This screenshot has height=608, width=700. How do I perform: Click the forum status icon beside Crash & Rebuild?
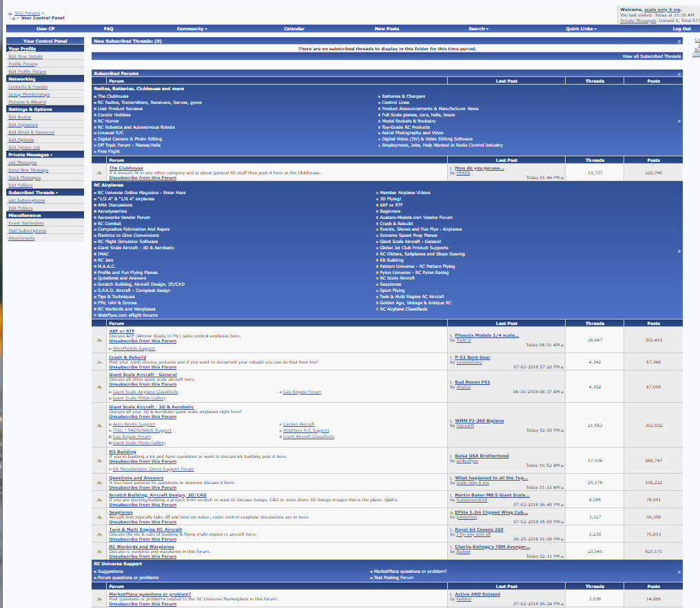tap(99, 362)
